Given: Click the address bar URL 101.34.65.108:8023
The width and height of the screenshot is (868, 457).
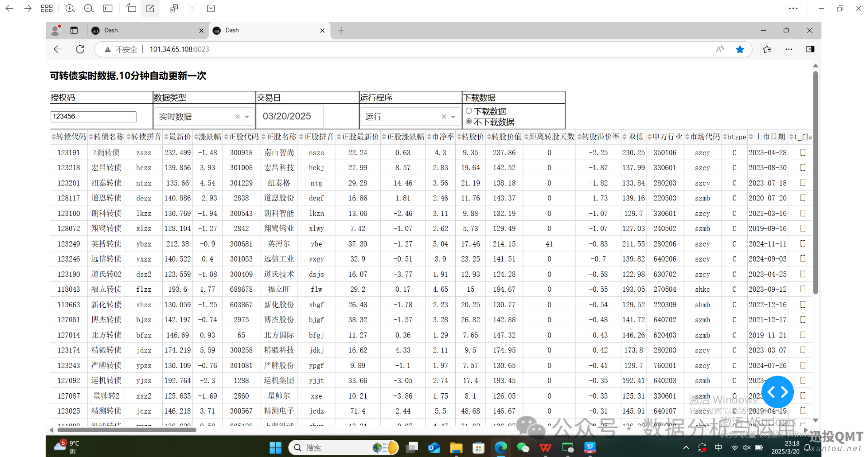Looking at the screenshot, I should [179, 49].
